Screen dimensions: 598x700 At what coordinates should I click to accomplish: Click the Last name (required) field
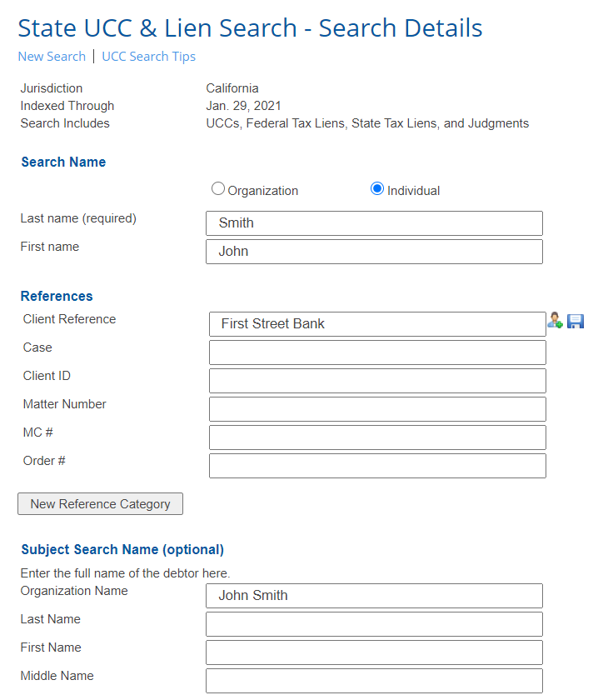point(374,223)
